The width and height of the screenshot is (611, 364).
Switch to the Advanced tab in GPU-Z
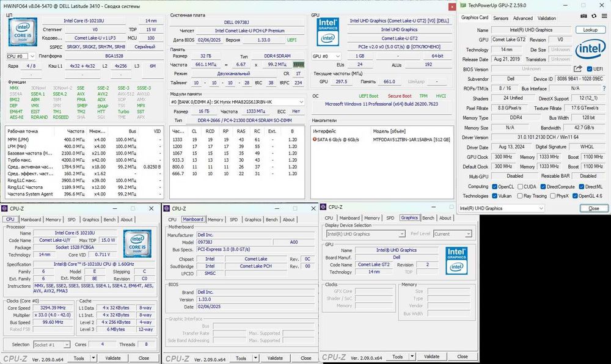tap(522, 18)
